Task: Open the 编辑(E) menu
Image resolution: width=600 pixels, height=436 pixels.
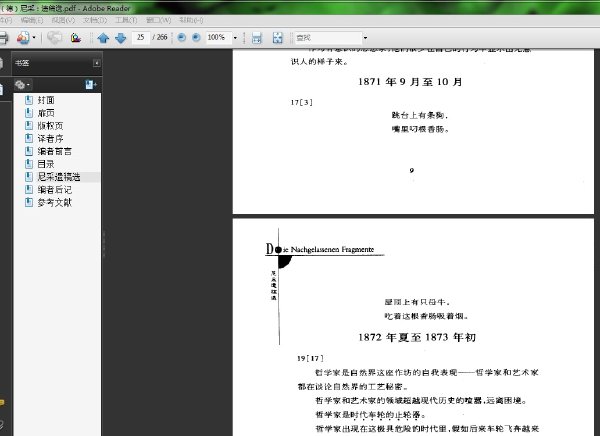Action: click(x=32, y=20)
